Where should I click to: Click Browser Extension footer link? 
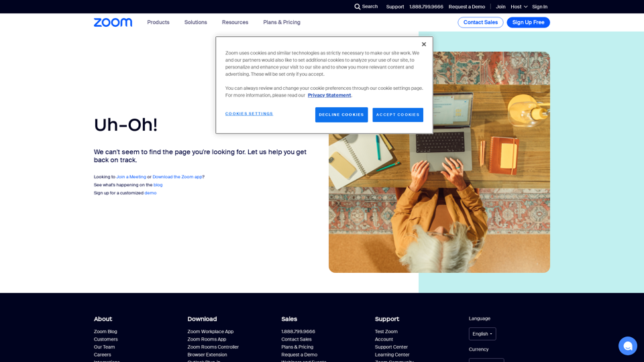pos(207,355)
